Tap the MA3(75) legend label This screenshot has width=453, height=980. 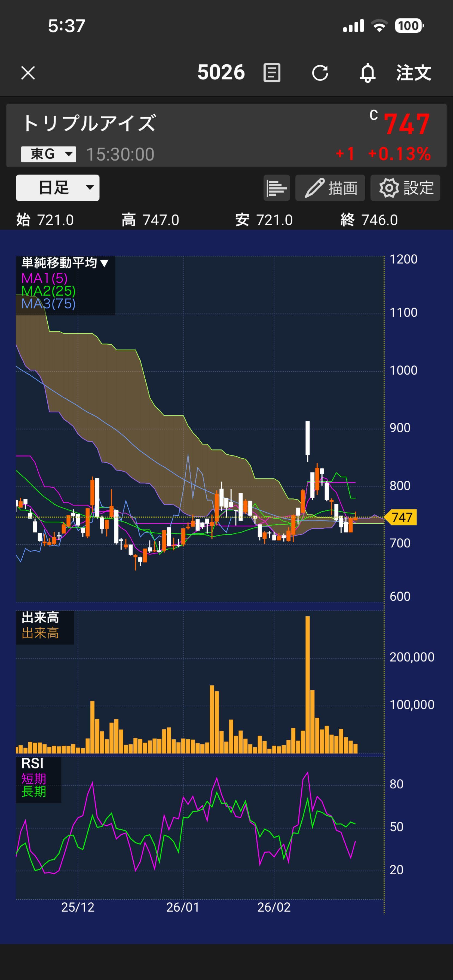[48, 304]
